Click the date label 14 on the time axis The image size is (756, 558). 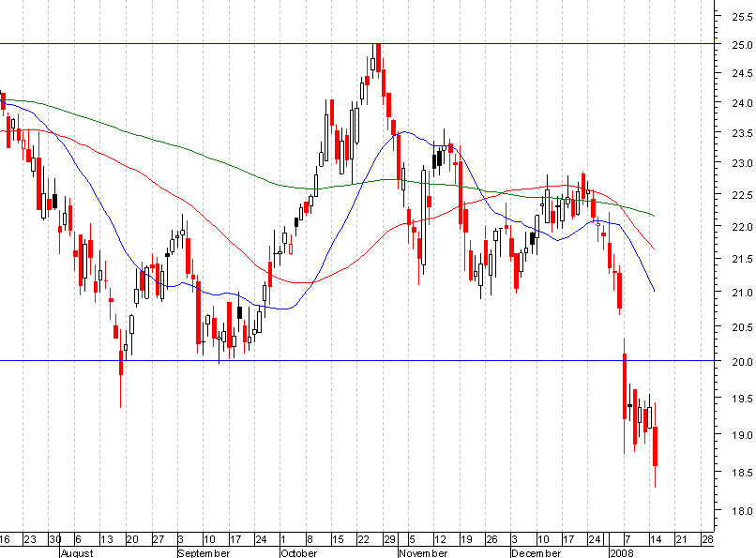click(x=656, y=539)
